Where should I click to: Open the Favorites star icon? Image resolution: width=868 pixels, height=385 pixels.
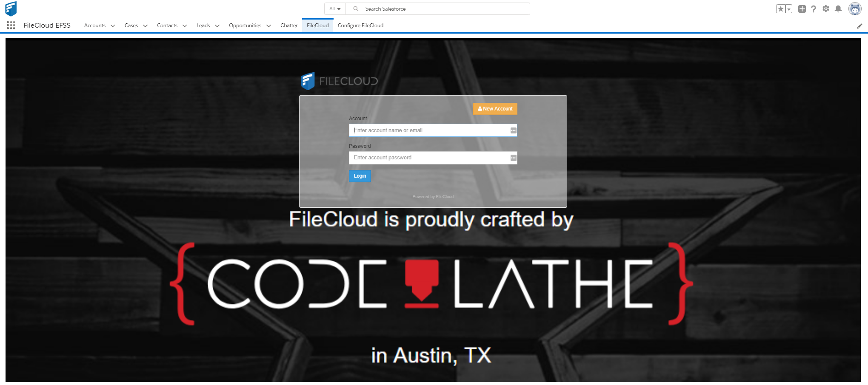tap(780, 9)
